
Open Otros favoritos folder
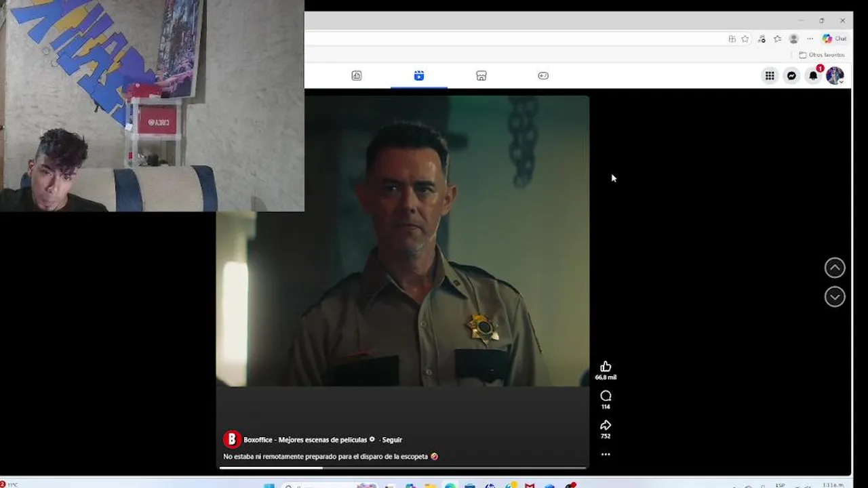pos(822,55)
